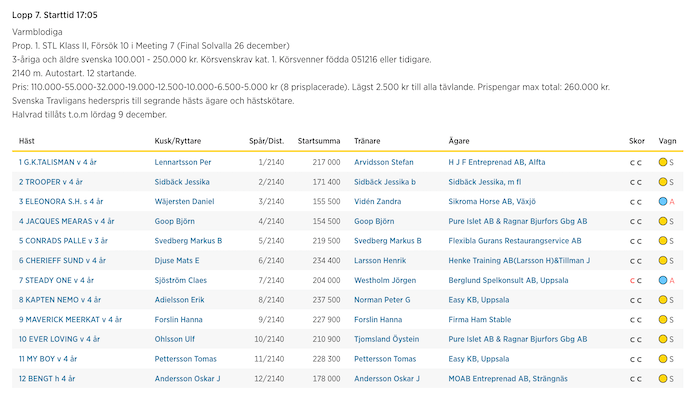Click owner Firma Ham Stable

(x=481, y=320)
